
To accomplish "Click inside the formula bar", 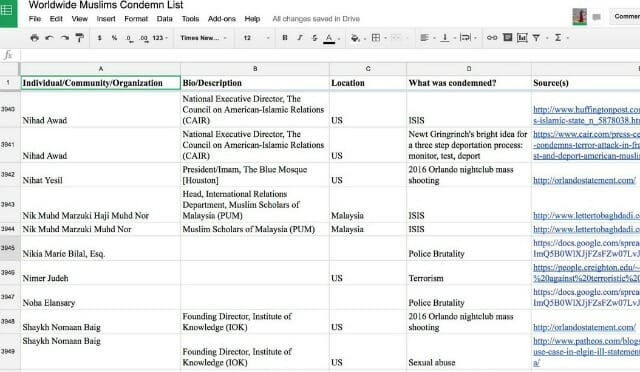I will click(x=330, y=55).
